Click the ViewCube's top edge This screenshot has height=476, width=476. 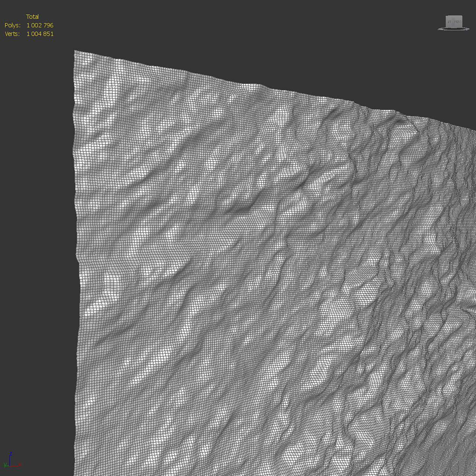454,16
